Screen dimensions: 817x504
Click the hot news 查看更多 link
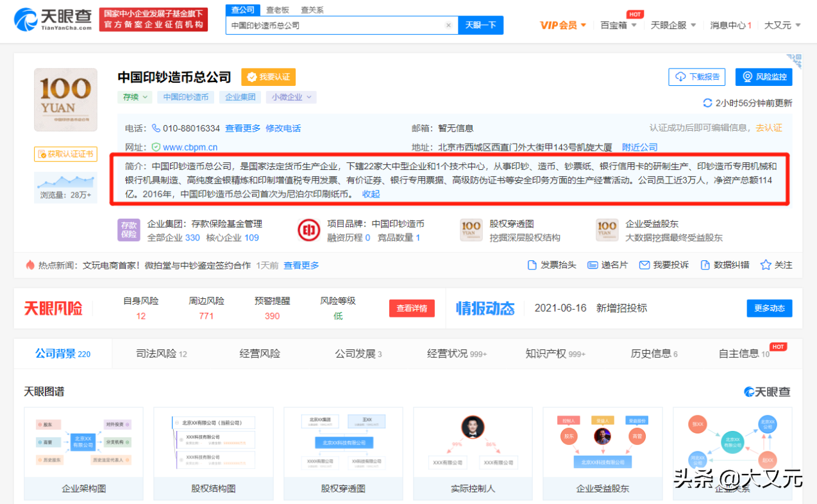(x=301, y=265)
